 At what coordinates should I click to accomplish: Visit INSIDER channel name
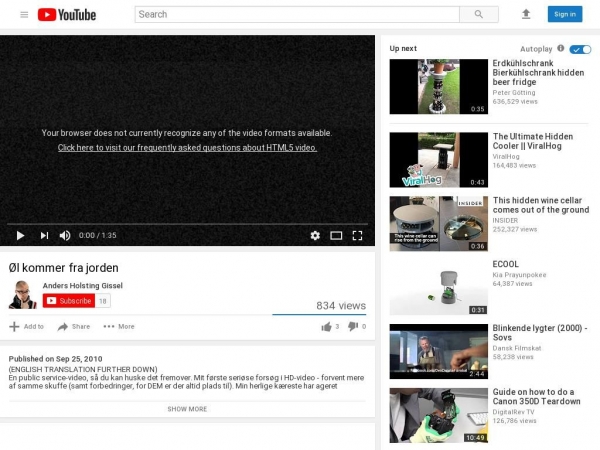click(505, 220)
